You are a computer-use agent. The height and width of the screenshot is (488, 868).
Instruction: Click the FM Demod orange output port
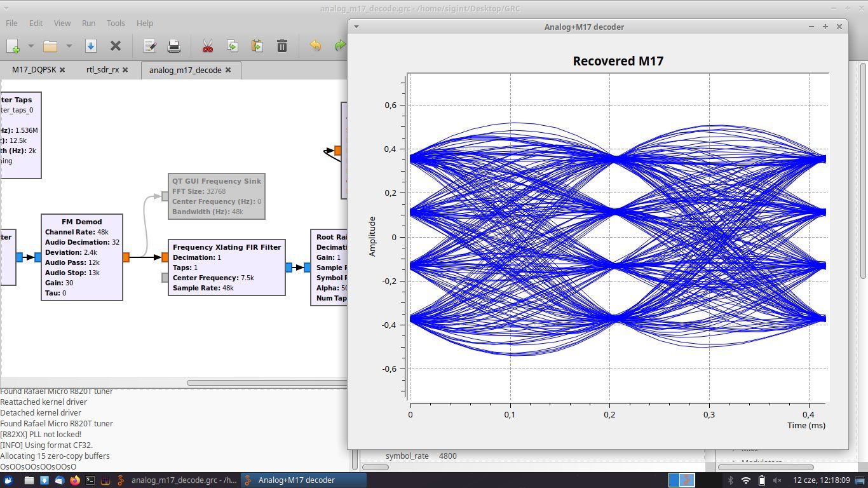[x=126, y=257]
